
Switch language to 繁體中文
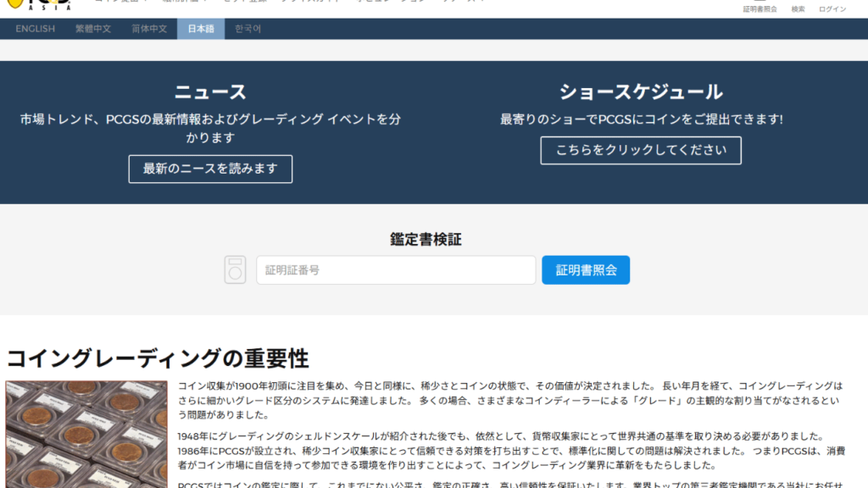93,29
